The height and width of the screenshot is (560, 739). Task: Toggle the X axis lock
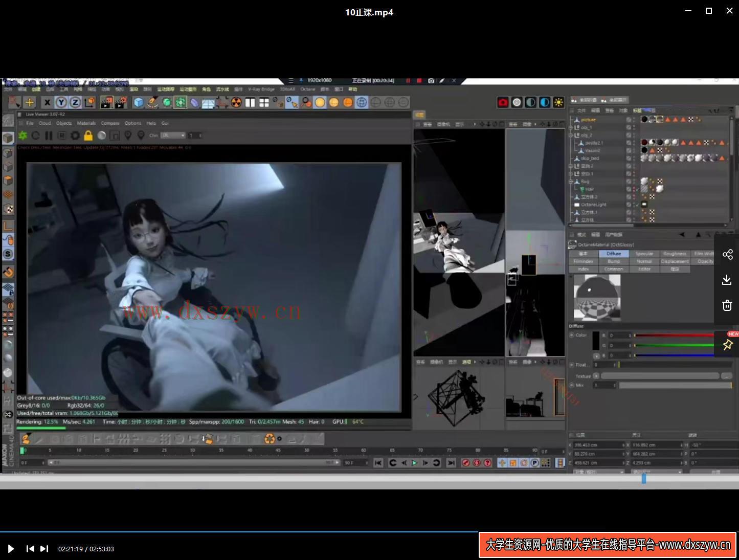pyautogui.click(x=47, y=102)
